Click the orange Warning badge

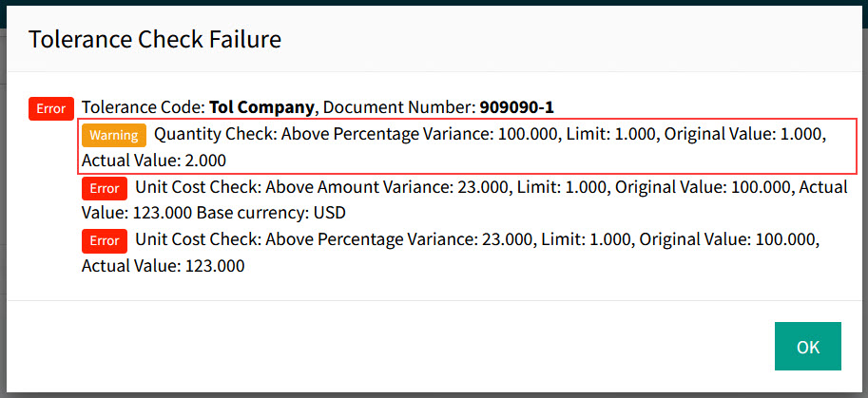(114, 135)
